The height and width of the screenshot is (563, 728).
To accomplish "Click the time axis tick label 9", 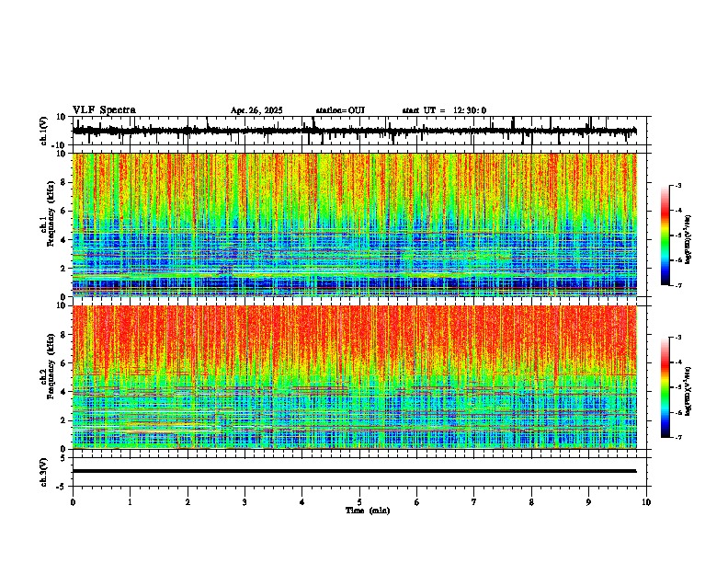I will tap(588, 502).
